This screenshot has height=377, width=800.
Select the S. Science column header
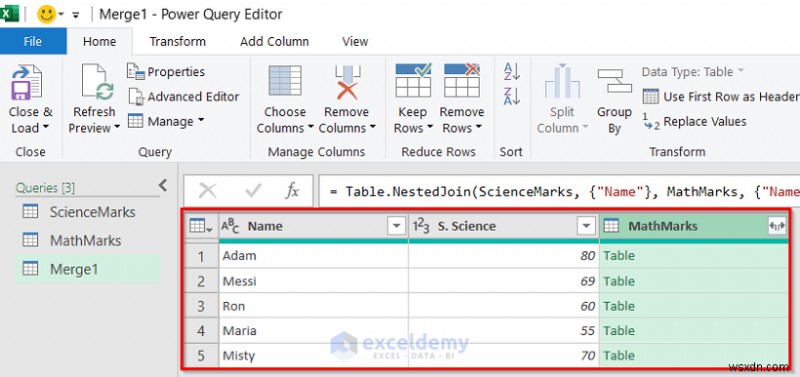(x=504, y=226)
